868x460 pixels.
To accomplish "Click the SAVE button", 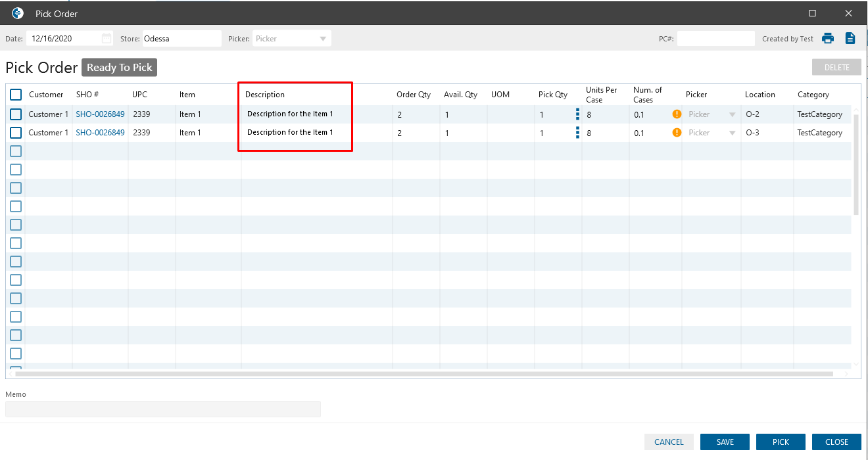I will tap(725, 442).
